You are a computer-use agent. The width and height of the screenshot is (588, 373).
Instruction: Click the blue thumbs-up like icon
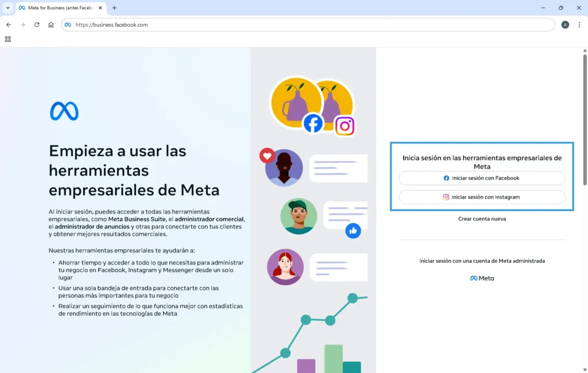(353, 231)
